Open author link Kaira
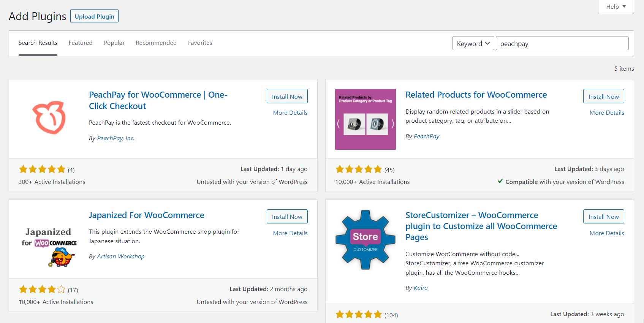Image resolution: width=644 pixels, height=323 pixels. pos(421,288)
